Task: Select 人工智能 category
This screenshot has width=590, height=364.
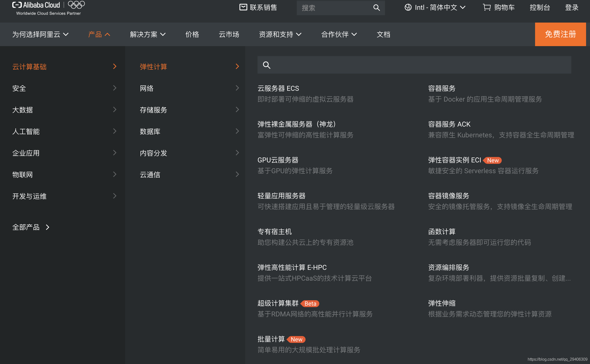Action: (26, 131)
